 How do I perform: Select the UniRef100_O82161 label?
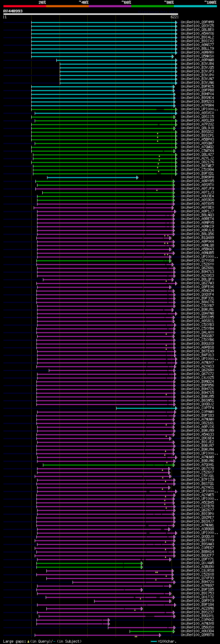click(197, 423)
